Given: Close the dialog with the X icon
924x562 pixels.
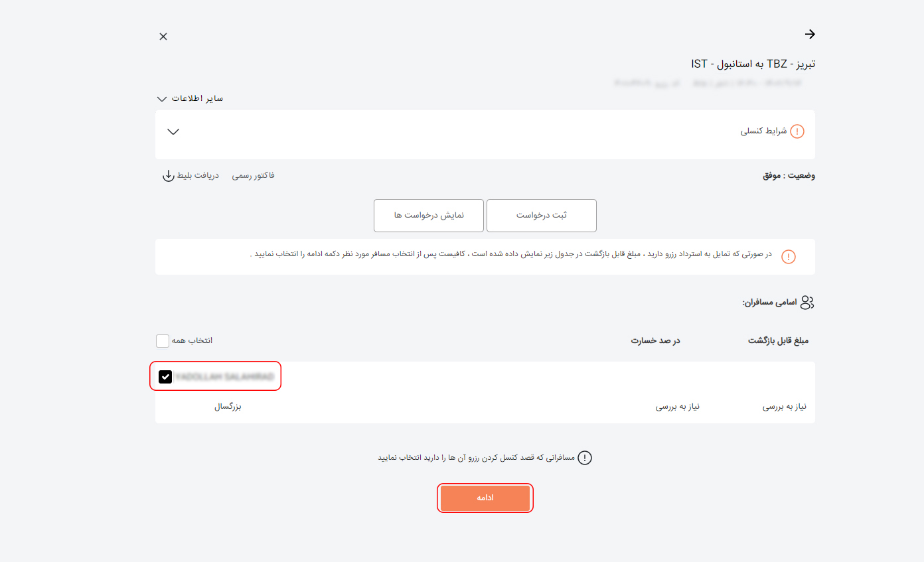Looking at the screenshot, I should coord(163,36).
